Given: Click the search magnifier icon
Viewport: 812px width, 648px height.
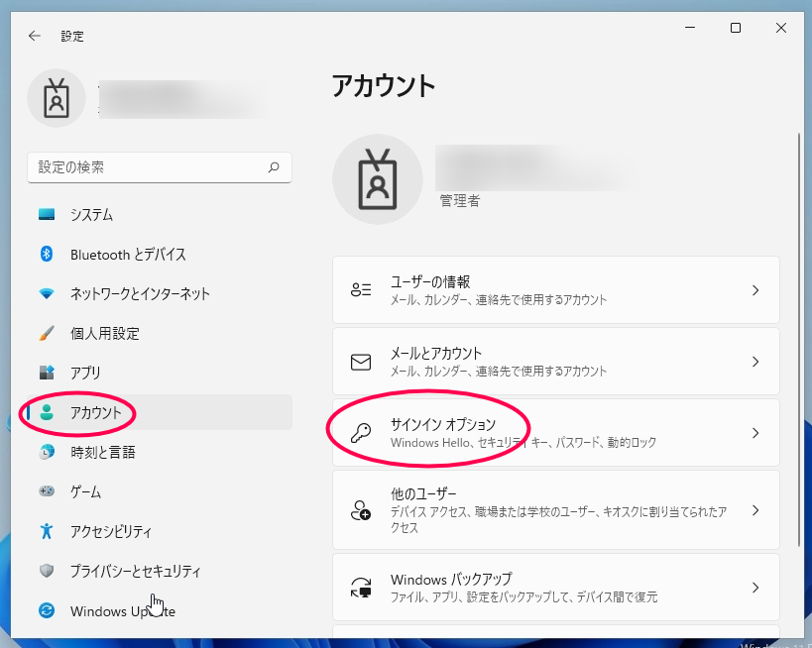Looking at the screenshot, I should pyautogui.click(x=274, y=167).
